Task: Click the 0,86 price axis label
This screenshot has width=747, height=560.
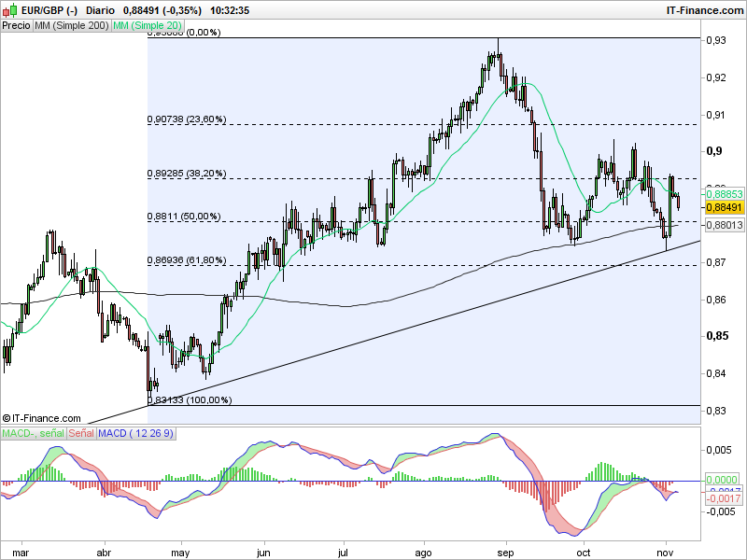Action: pos(716,300)
